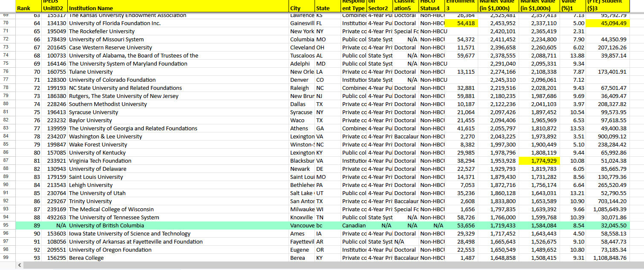This screenshot has height=270, width=644.
Task: Click Virginia Tech Foundation cell
Action: coord(178,161)
